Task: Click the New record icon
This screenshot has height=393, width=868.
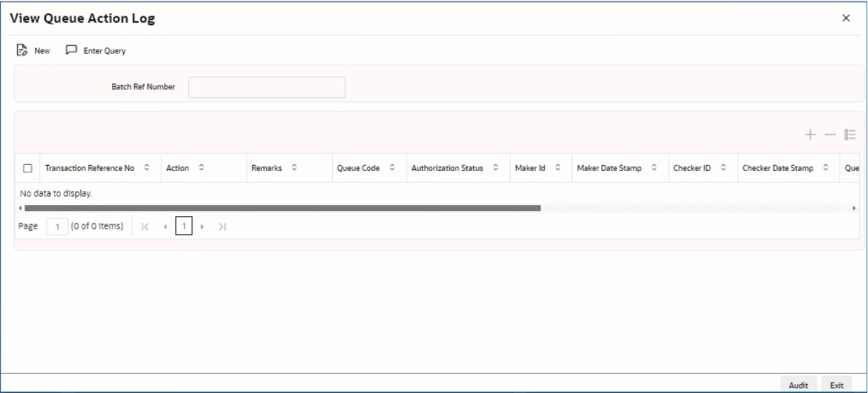Action: (22, 51)
